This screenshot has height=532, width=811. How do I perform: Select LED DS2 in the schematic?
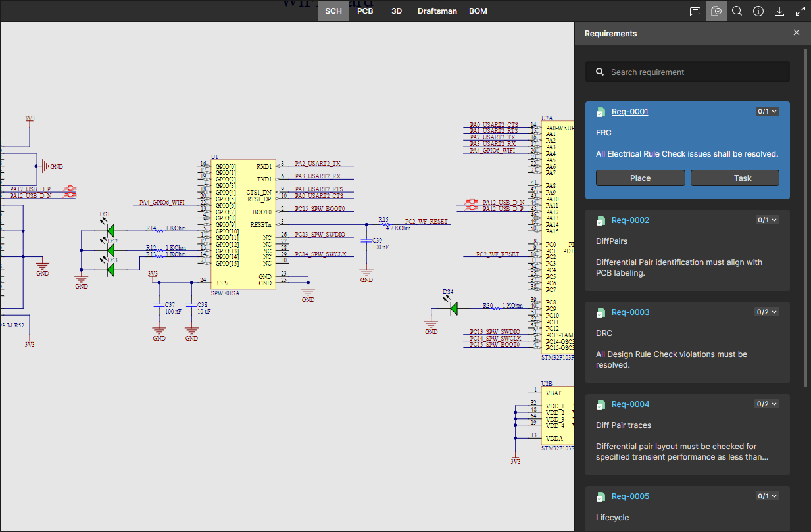point(110,250)
